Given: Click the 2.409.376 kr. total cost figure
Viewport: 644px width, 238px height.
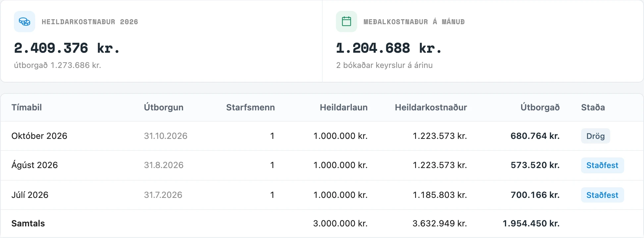Looking at the screenshot, I should (67, 48).
